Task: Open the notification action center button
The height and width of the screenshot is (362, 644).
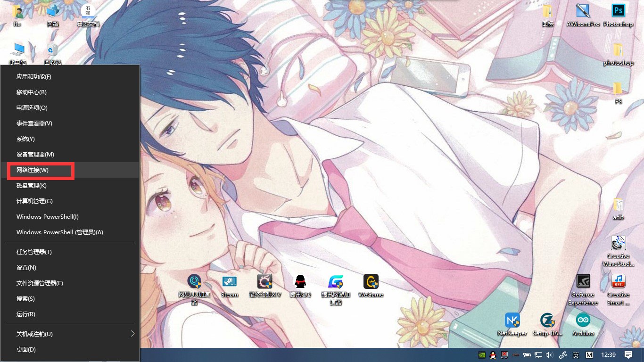Action: click(628, 355)
